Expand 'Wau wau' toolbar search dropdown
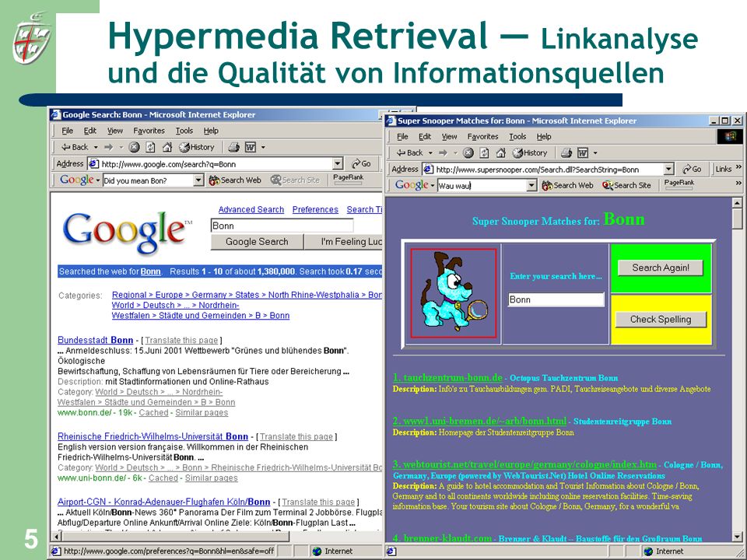Screen dimensions: 747x560 tap(532, 186)
